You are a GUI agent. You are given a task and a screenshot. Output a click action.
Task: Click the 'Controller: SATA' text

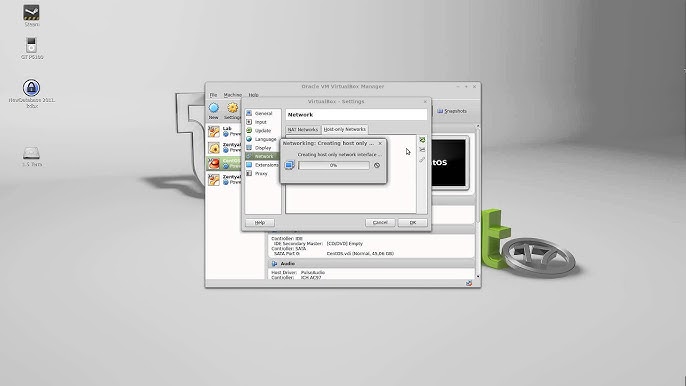289,249
